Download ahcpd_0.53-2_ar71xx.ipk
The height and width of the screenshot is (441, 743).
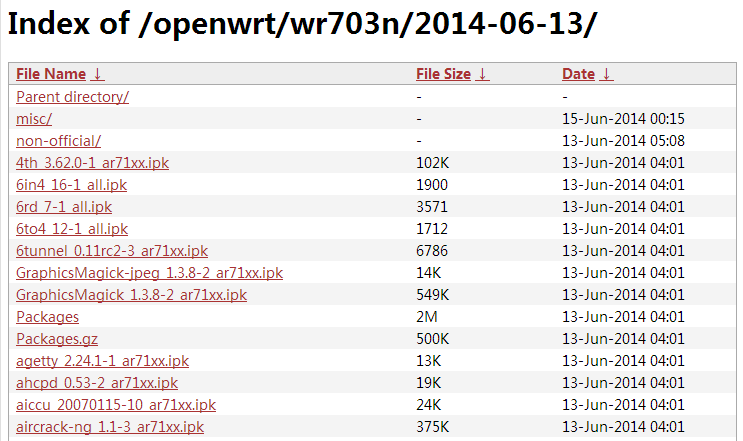97,383
